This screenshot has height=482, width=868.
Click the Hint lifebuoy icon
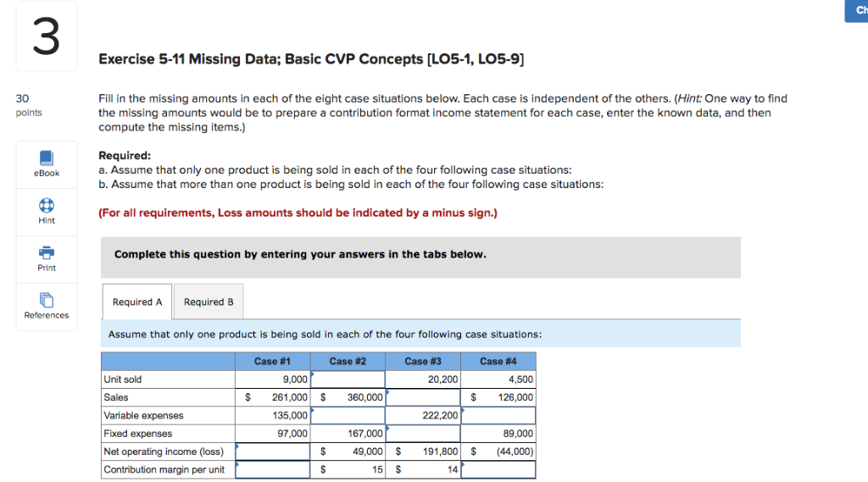[x=47, y=206]
